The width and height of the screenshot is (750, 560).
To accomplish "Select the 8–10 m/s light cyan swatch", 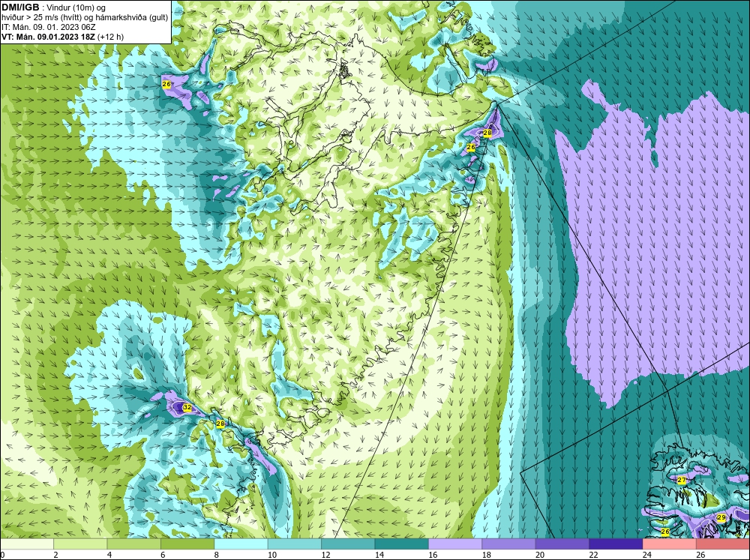I will (x=241, y=544).
